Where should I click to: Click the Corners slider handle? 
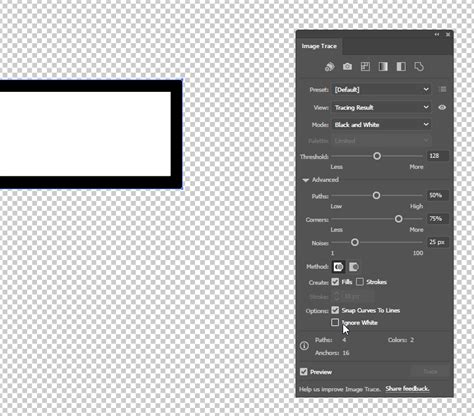(398, 219)
